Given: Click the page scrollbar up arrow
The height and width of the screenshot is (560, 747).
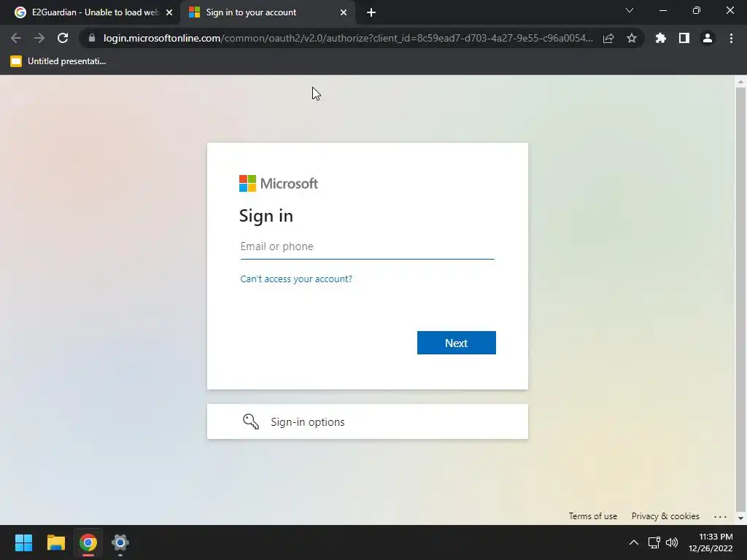Looking at the screenshot, I should tap(740, 82).
